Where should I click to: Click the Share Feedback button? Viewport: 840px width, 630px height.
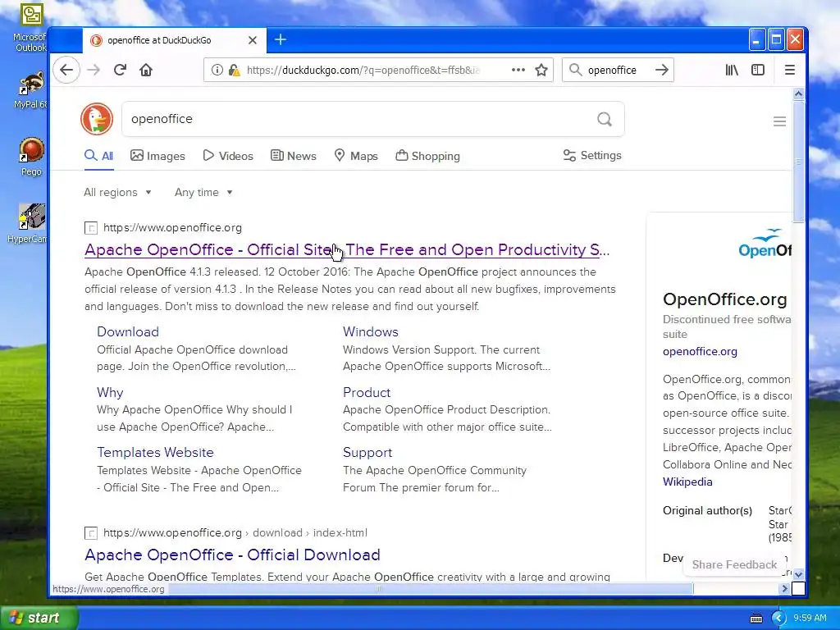click(734, 564)
